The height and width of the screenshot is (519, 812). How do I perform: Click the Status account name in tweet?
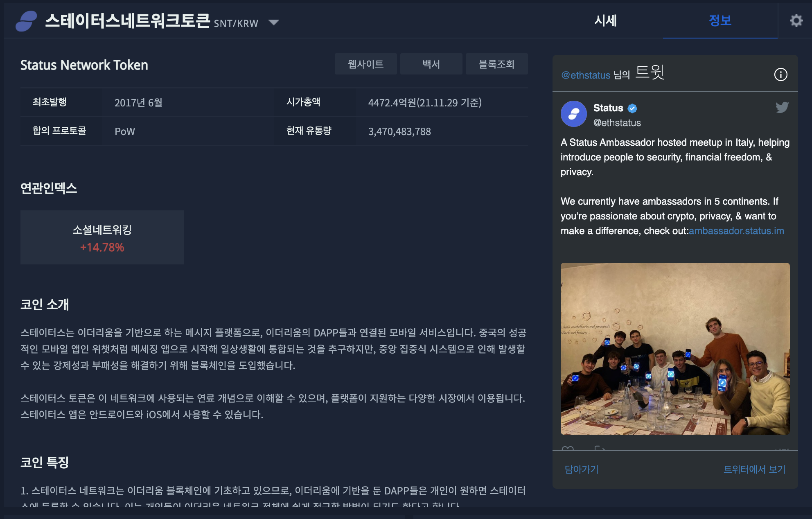608,108
